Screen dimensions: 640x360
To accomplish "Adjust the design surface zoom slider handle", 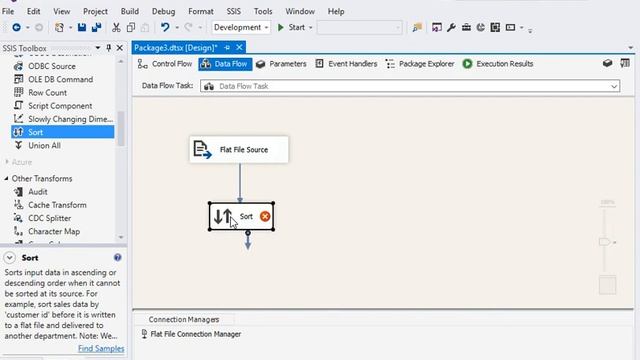I will click(605, 242).
